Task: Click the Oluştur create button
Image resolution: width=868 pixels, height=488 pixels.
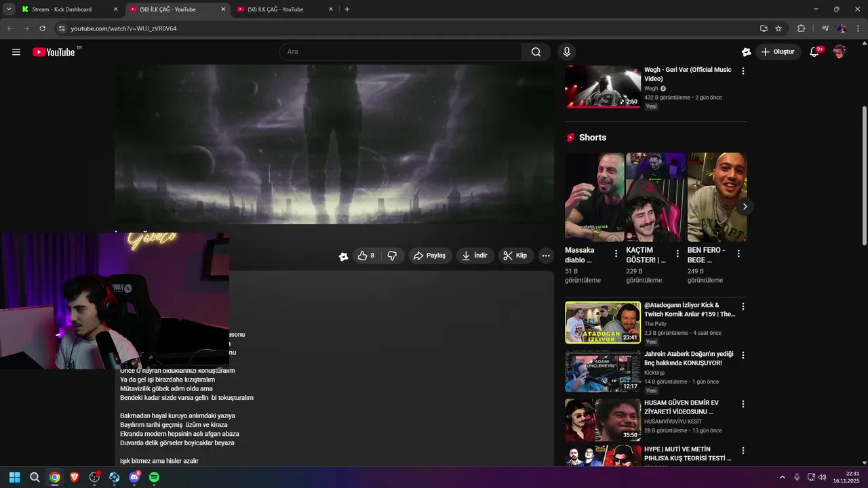Action: 778,52
